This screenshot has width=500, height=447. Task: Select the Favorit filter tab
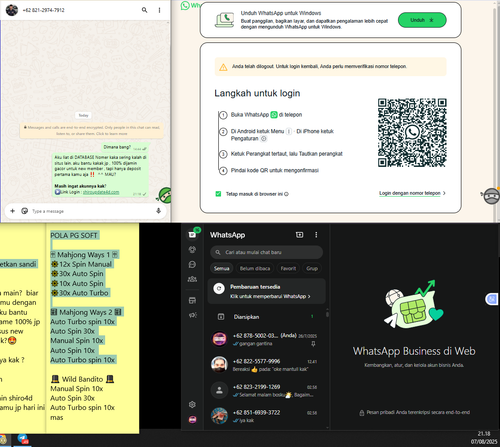(288, 268)
